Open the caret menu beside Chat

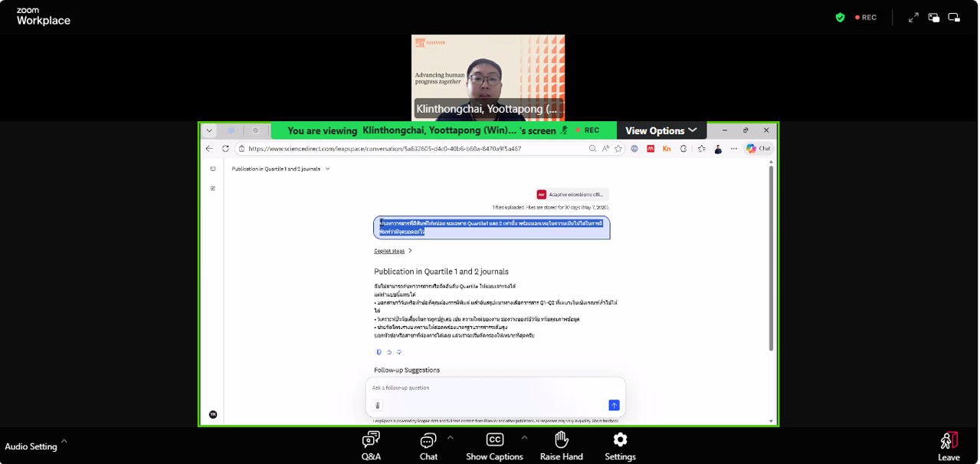(451, 438)
